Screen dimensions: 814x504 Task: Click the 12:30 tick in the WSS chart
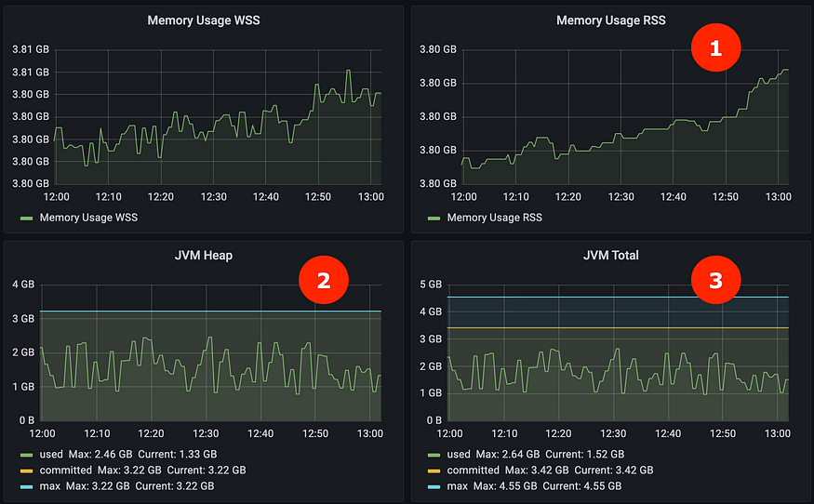pyautogui.click(x=213, y=197)
